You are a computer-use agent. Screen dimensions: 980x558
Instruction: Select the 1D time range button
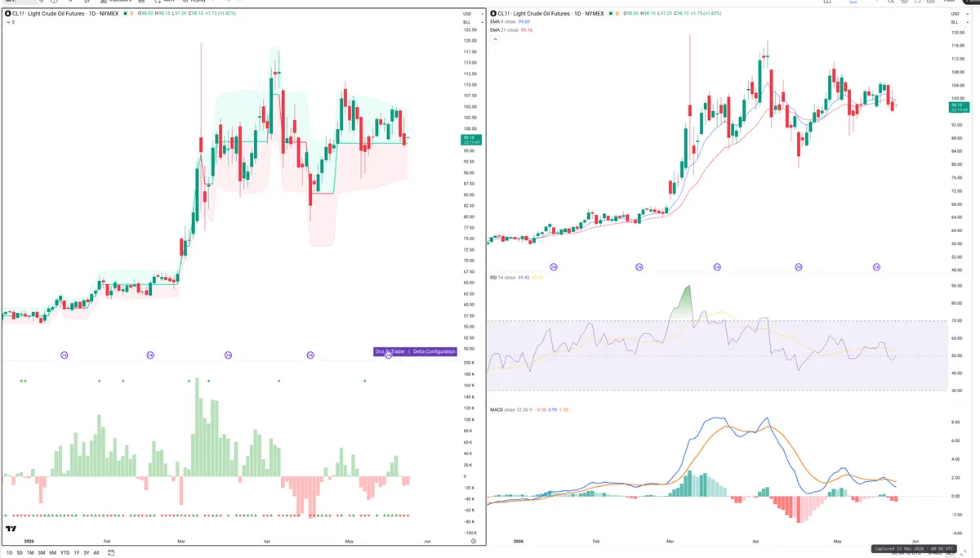pyautogui.click(x=8, y=553)
